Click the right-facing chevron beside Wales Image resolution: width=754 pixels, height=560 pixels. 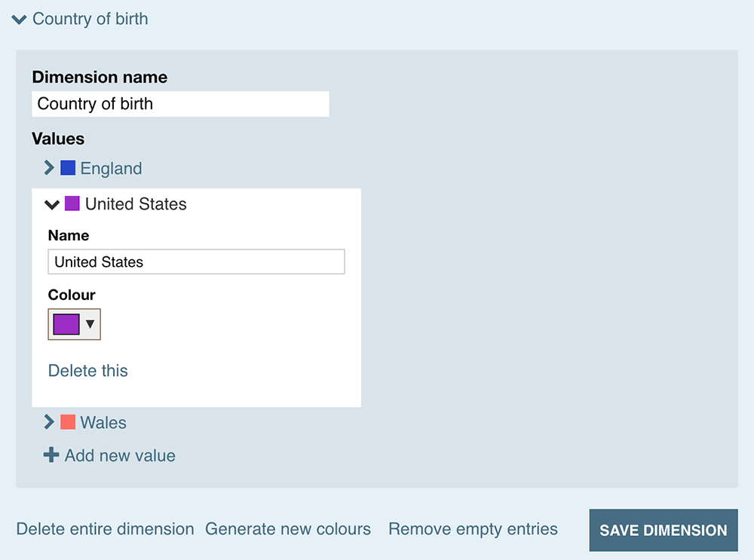coord(49,422)
